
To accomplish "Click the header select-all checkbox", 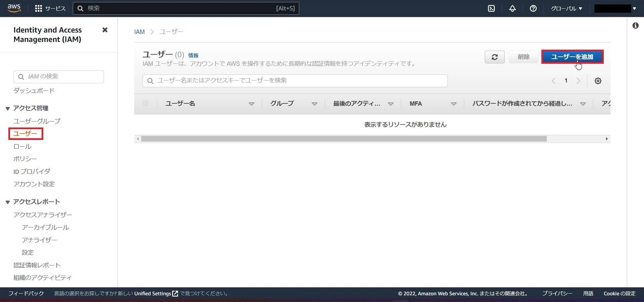I will coord(146,103).
